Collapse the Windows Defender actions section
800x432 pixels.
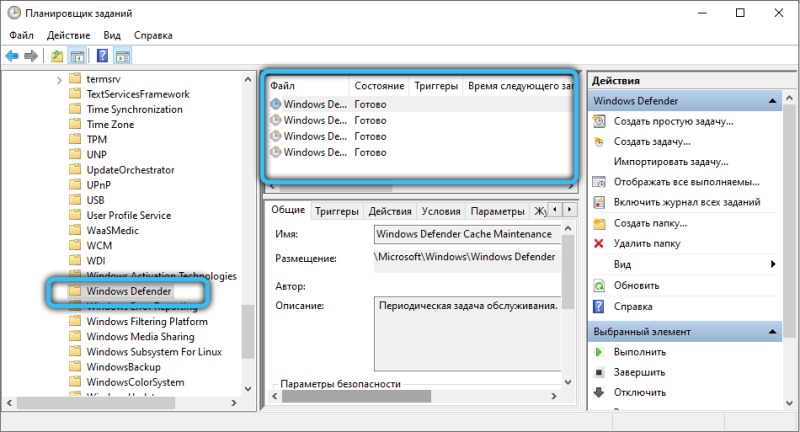772,101
